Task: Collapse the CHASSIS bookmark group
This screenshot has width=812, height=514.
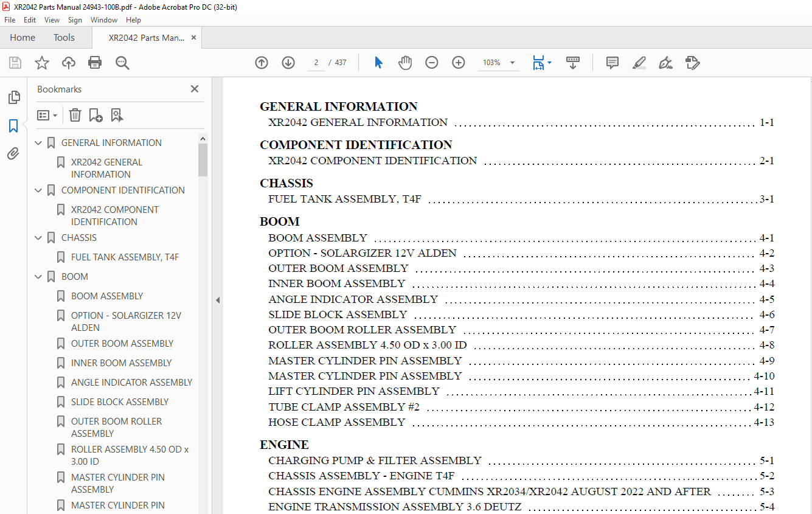Action: click(38, 238)
